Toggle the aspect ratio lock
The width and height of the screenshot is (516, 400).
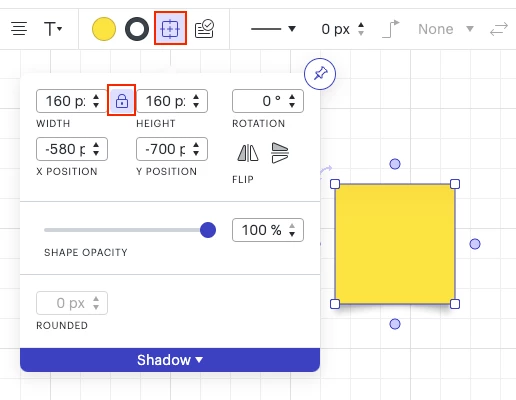click(122, 100)
